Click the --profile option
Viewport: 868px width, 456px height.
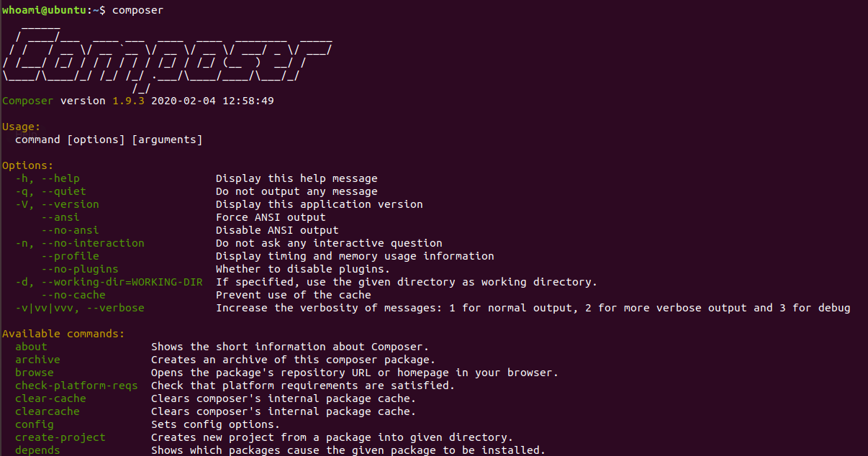click(71, 256)
